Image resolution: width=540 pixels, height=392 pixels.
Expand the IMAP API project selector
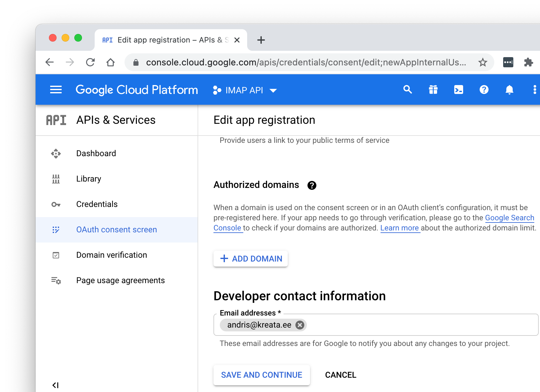click(x=245, y=90)
